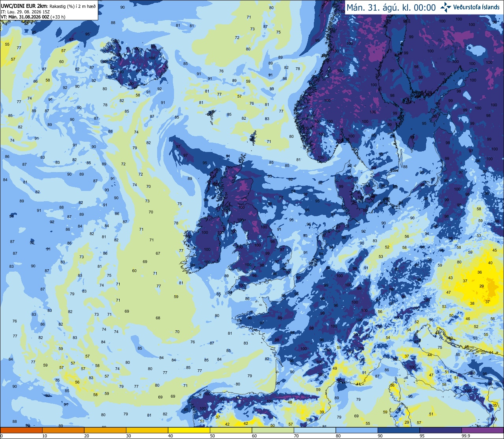Pick the dark navy 90–95 legend segment
Image resolution: width=504 pixels, height=439 pixels.
[398, 430]
